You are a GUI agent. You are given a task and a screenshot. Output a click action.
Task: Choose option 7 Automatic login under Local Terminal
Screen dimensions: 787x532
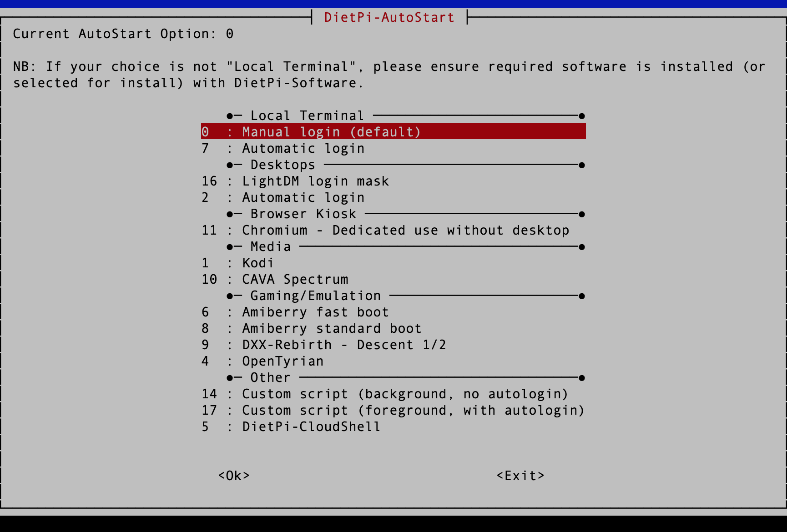(x=393, y=148)
